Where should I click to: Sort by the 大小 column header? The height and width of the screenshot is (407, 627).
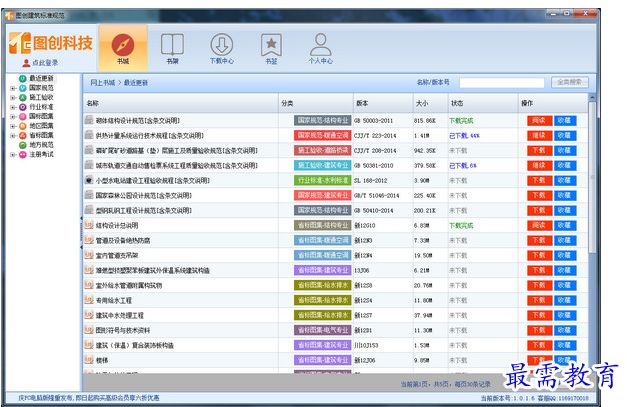click(x=430, y=103)
